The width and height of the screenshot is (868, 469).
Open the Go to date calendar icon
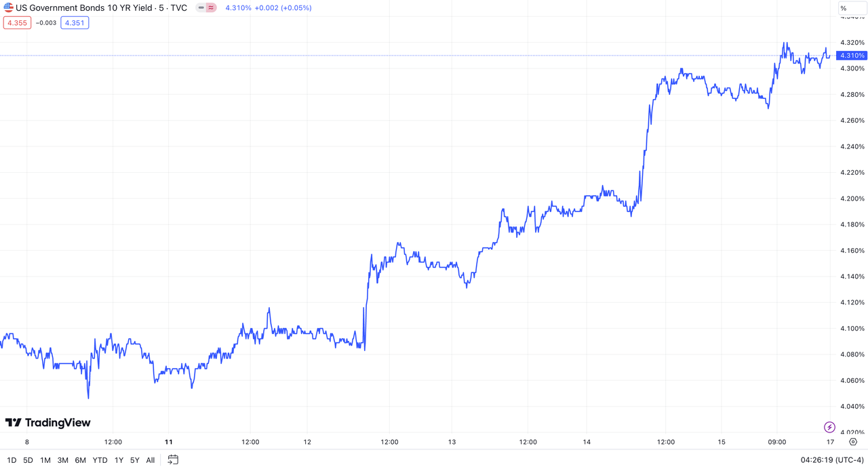(173, 460)
